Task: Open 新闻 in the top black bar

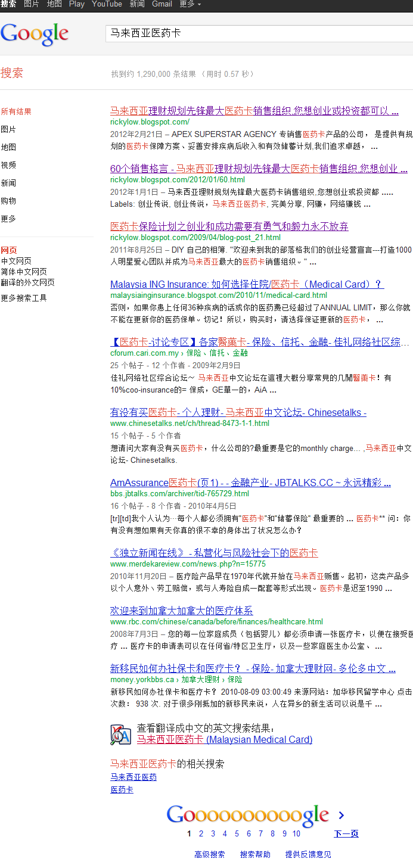Action: [137, 4]
